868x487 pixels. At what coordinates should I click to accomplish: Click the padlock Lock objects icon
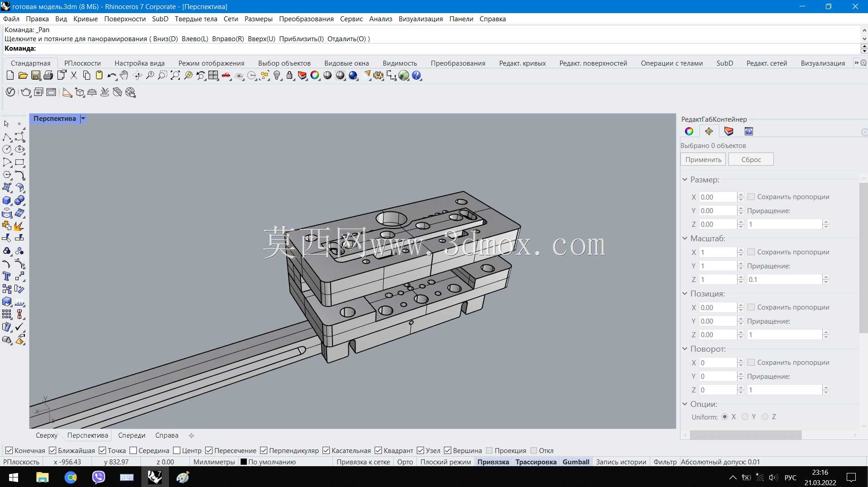tap(289, 76)
